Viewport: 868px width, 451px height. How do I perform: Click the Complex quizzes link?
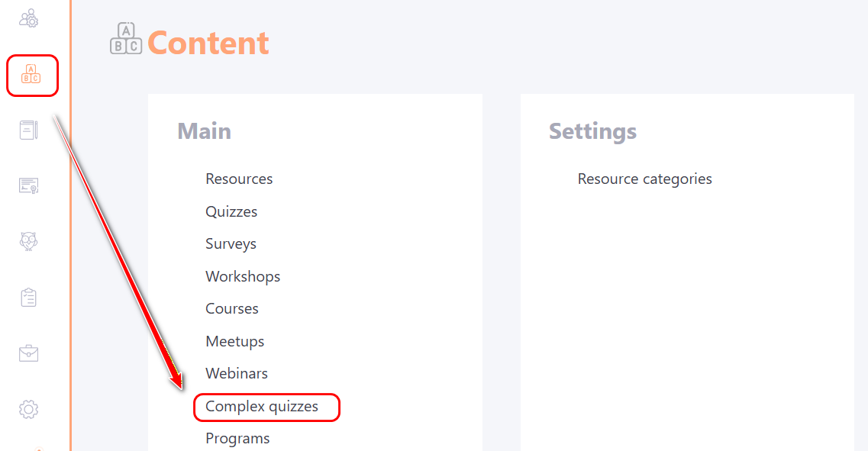tap(262, 407)
